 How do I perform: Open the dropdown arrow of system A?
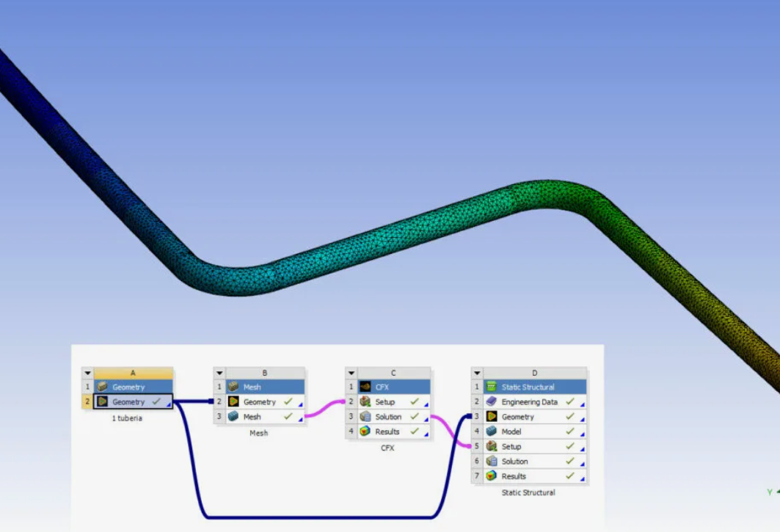[x=87, y=373]
